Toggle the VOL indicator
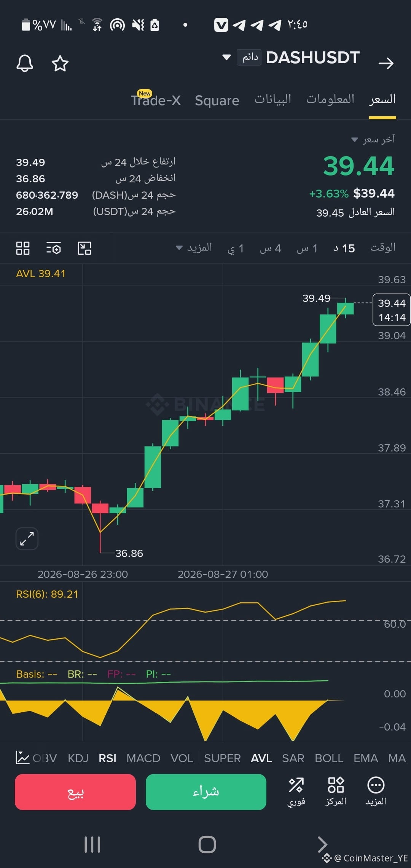This screenshot has height=868, width=411. [x=182, y=758]
